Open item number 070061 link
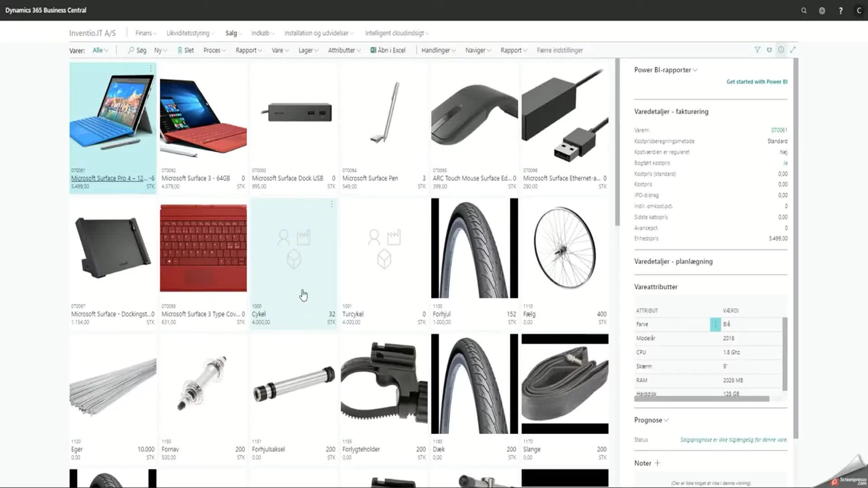Image resolution: width=868 pixels, height=488 pixels. click(x=779, y=130)
